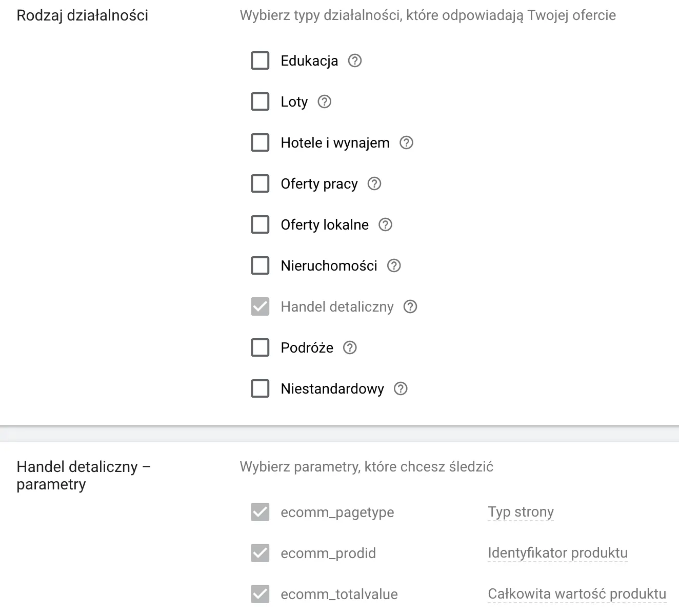Enable the Niestandardowy checkbox
Image resolution: width=679 pixels, height=616 pixels.
260,389
